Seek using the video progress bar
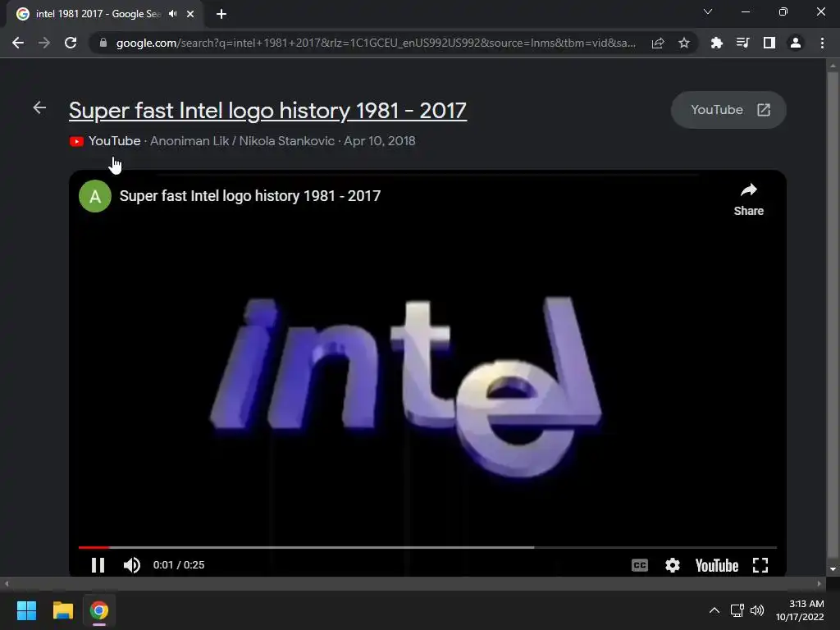This screenshot has width=840, height=630. pyautogui.click(x=427, y=547)
